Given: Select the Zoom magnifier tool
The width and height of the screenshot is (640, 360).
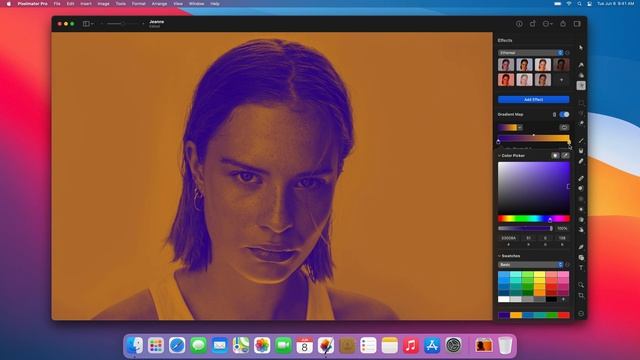Looking at the screenshot, I should click(581, 284).
